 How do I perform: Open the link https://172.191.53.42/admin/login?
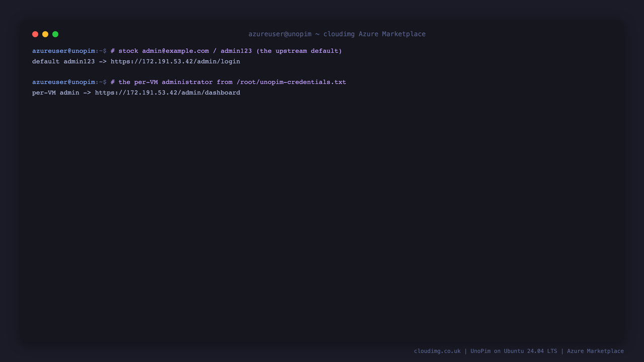[176, 61]
